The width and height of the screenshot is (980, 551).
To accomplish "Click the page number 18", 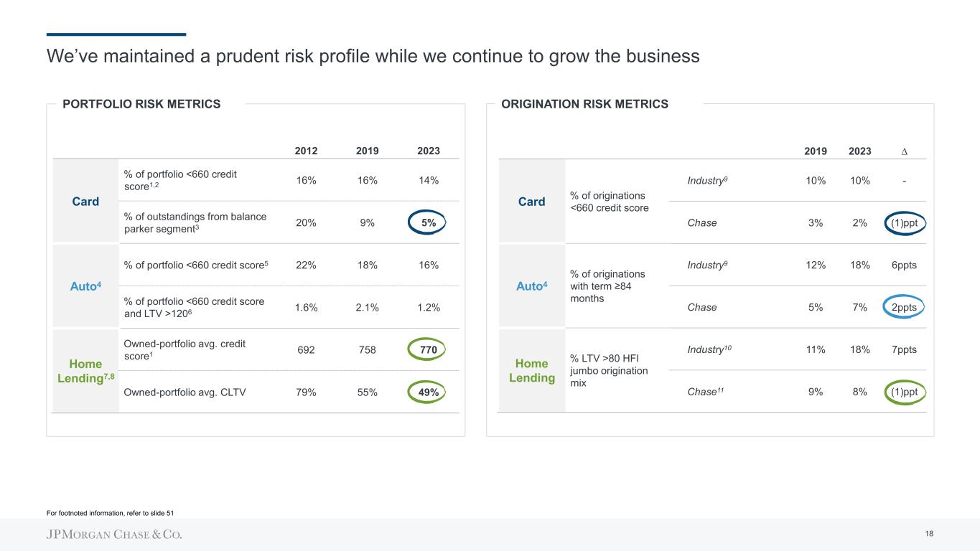I will coord(929,534).
